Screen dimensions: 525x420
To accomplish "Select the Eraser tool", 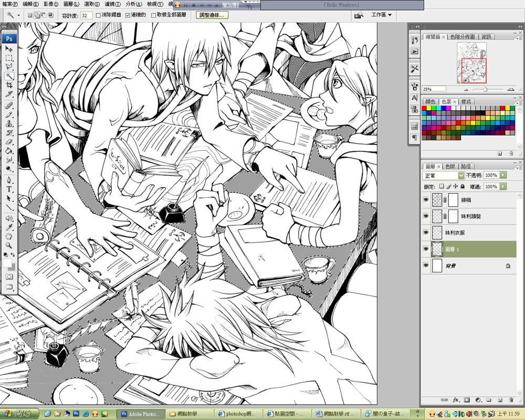I will (x=9, y=142).
